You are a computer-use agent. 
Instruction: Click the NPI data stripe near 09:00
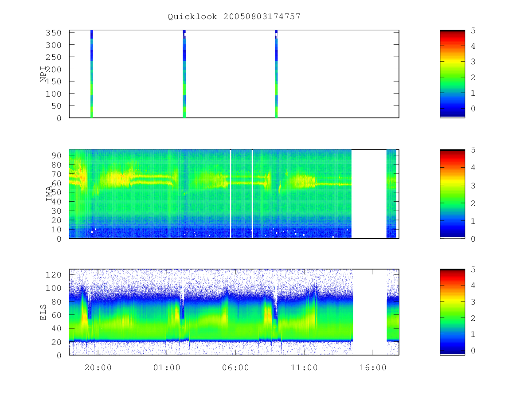276,74
